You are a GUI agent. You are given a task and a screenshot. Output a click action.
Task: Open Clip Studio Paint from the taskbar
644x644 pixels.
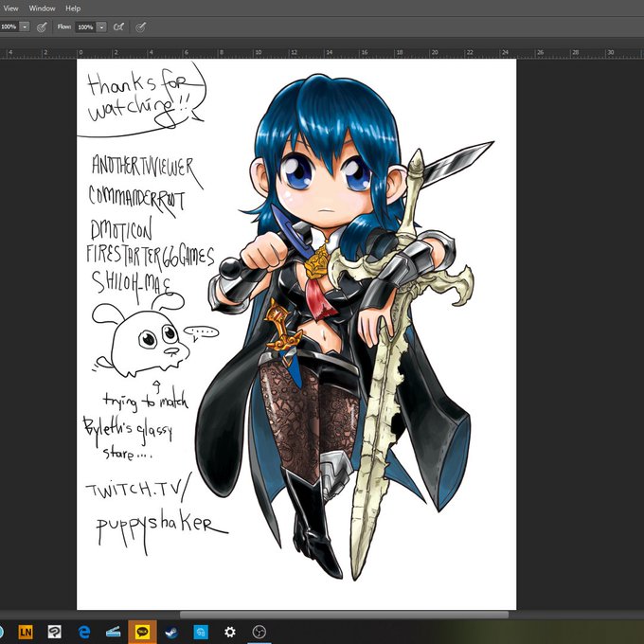pos(54,632)
